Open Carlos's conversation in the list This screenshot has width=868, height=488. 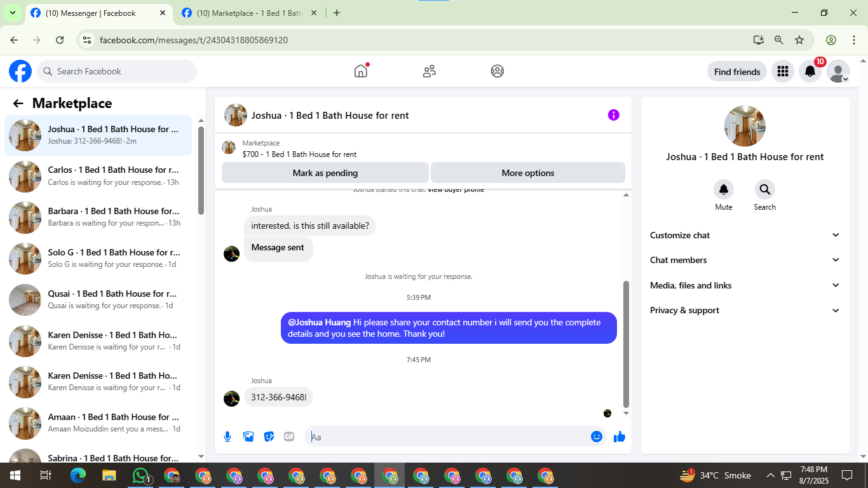98,176
